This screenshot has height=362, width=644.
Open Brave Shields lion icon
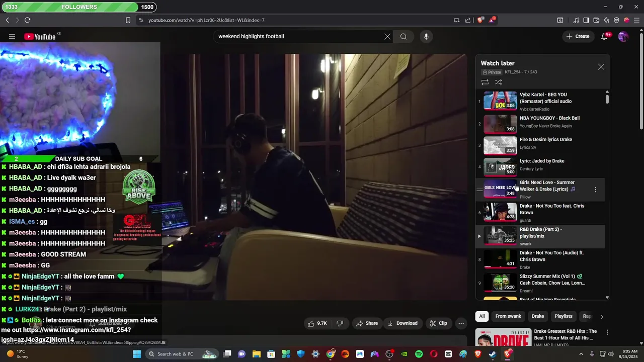(480, 20)
